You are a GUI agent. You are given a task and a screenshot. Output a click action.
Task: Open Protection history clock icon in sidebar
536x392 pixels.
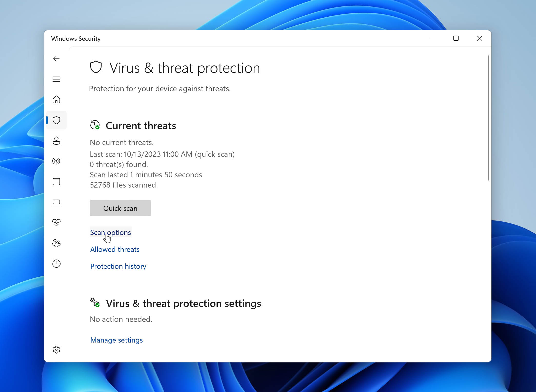pos(56,263)
